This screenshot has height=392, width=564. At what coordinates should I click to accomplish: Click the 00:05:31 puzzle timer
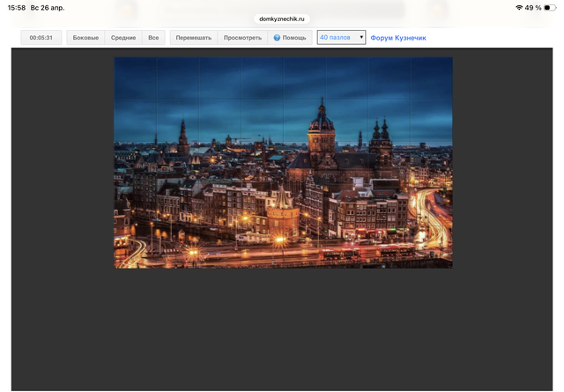pos(41,38)
